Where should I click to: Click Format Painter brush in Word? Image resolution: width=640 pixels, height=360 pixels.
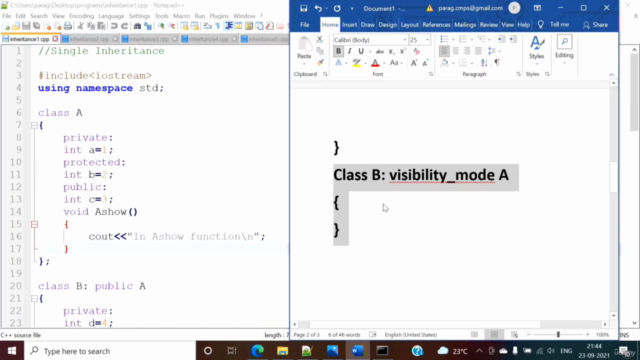(x=320, y=62)
